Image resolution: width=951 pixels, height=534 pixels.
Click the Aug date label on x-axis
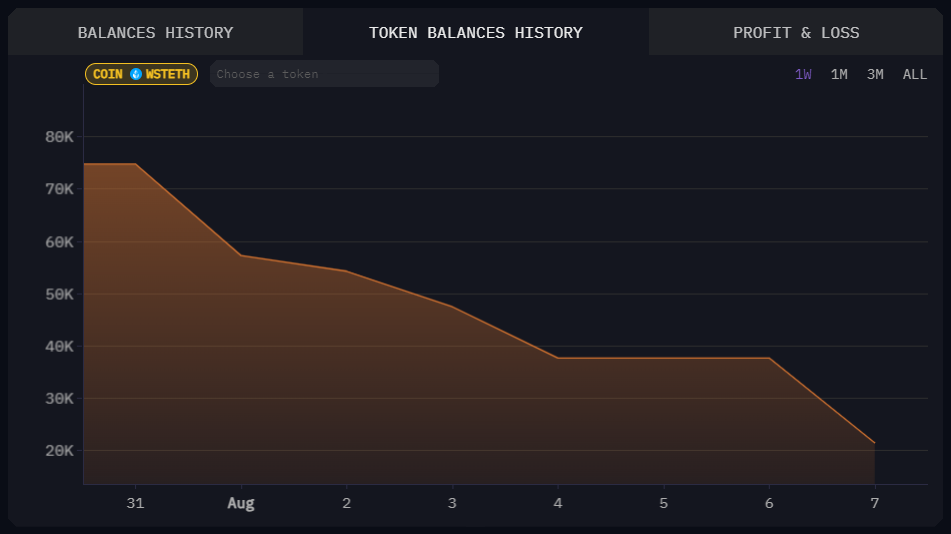pos(241,503)
